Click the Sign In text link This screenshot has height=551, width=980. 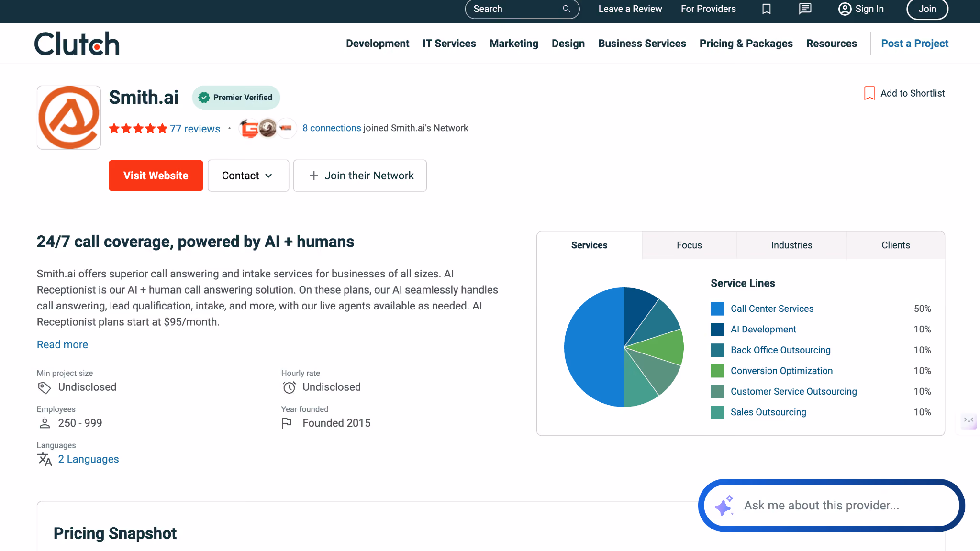tap(869, 9)
